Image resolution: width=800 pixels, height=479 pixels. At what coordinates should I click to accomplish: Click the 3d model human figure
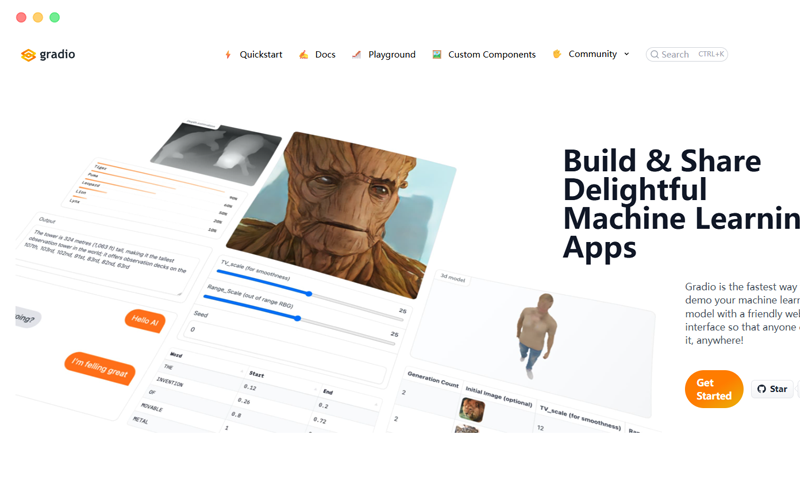pyautogui.click(x=536, y=335)
